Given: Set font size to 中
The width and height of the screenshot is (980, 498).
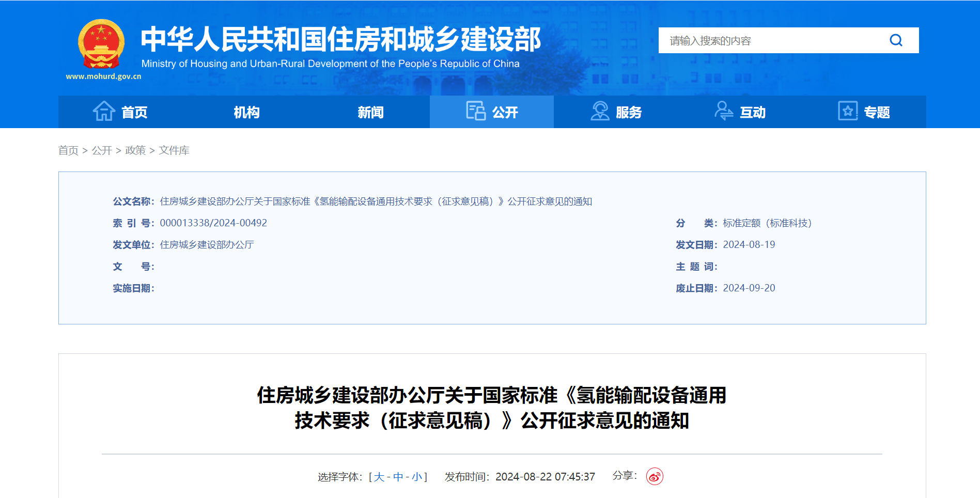Looking at the screenshot, I should (x=398, y=477).
